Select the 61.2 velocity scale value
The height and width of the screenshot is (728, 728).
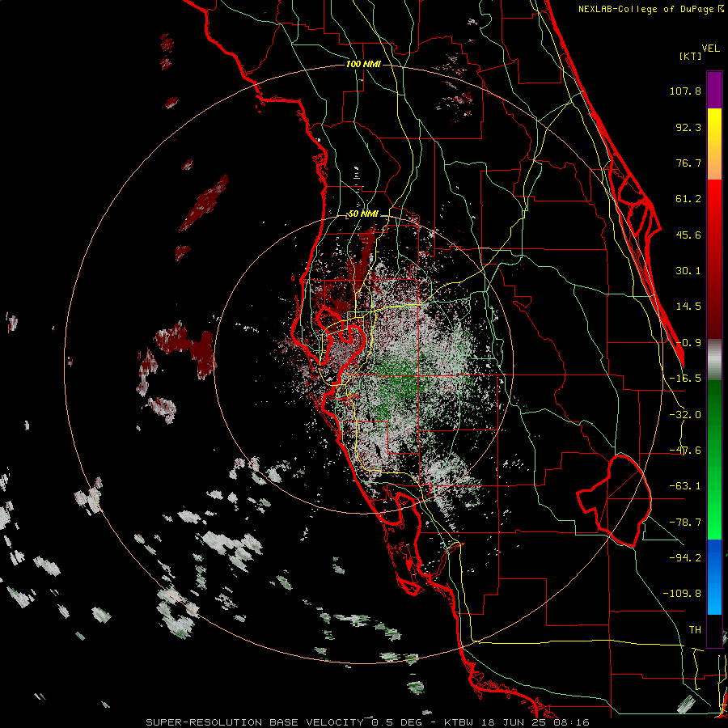pyautogui.click(x=688, y=199)
